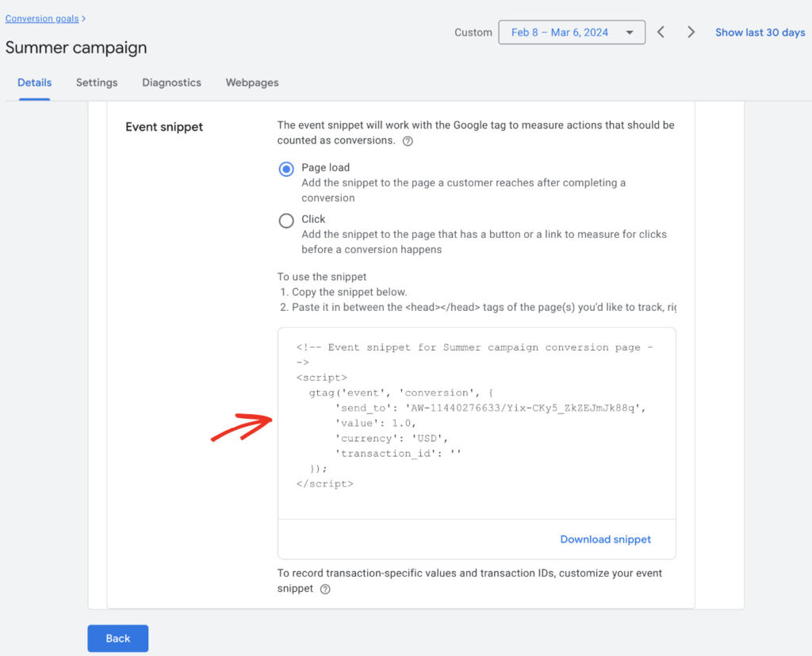Switch to the Settings tab
Viewport: 812px width, 656px height.
(x=96, y=82)
